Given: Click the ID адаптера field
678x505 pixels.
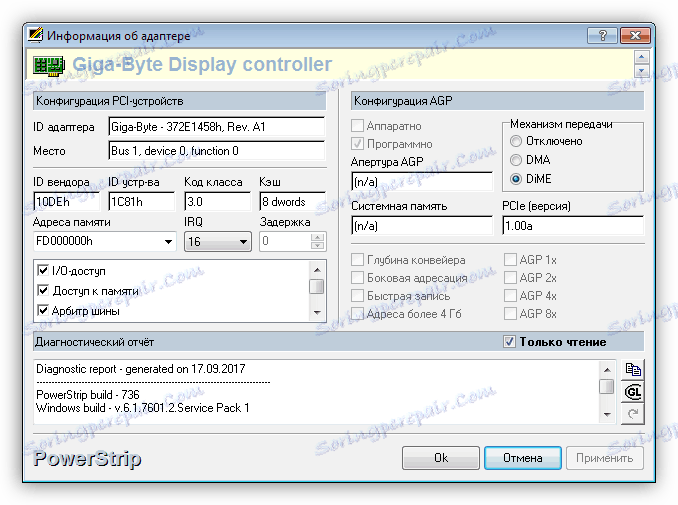Looking at the screenshot, I should [217, 127].
